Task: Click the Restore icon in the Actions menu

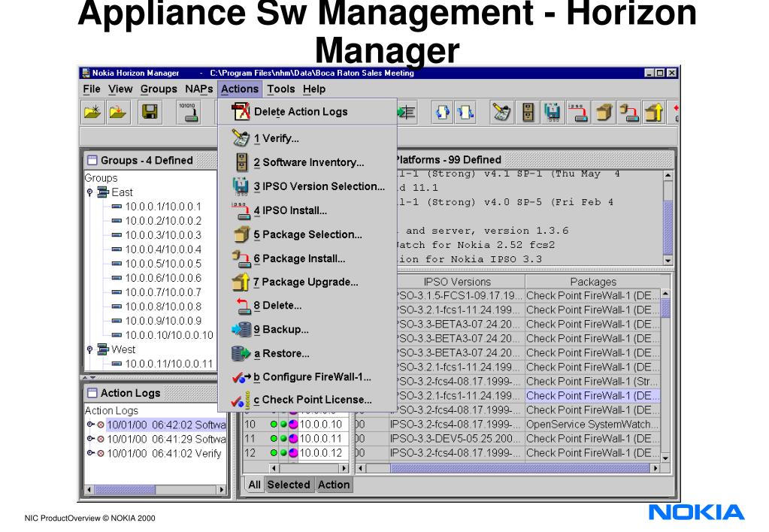Action: point(241,353)
